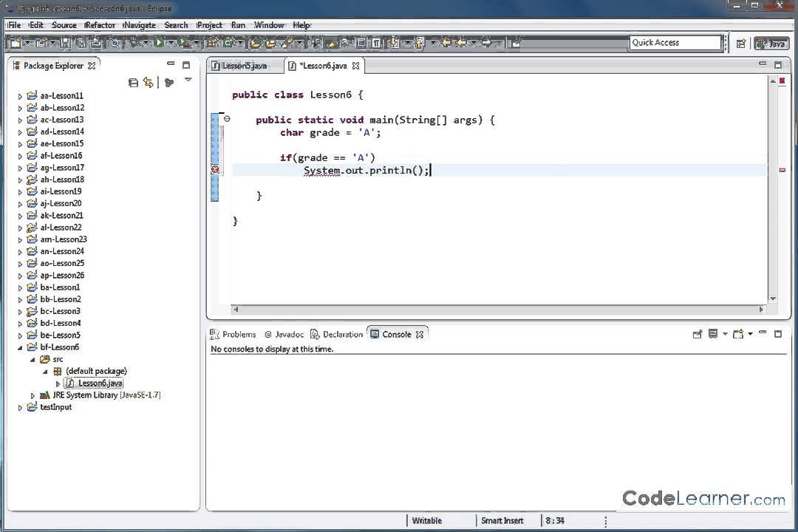This screenshot has width=798, height=532.
Task: Switch to the Lesson5.java editor tab
Action: (245, 66)
